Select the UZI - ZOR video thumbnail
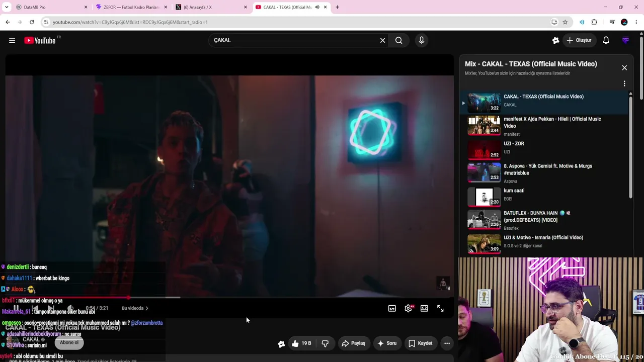The width and height of the screenshot is (644, 362). coord(484,149)
